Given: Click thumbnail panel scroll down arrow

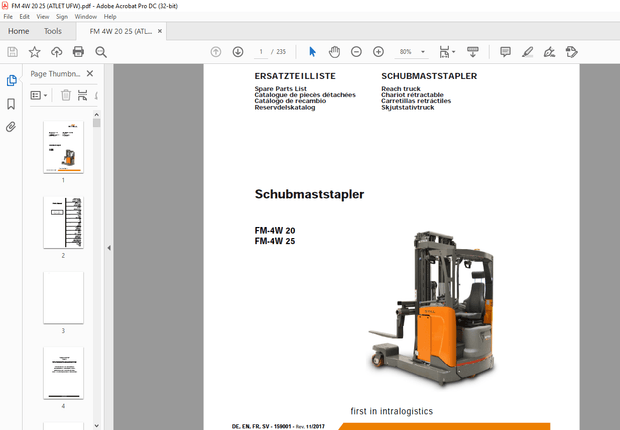Looking at the screenshot, I should coord(96,426).
